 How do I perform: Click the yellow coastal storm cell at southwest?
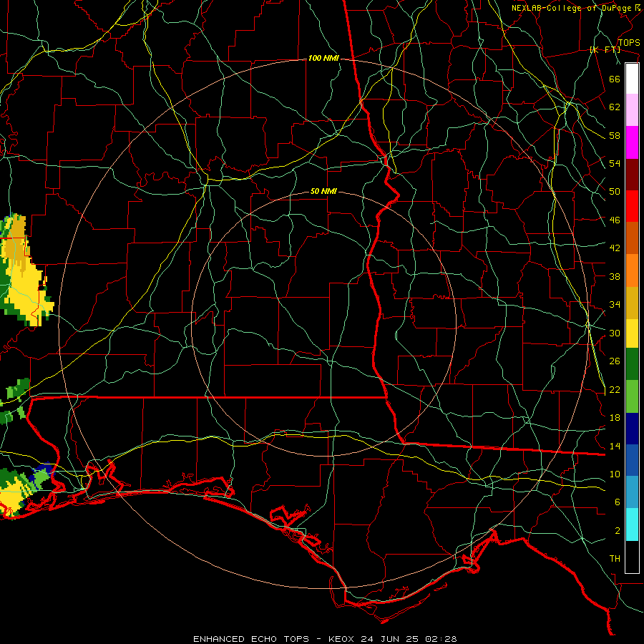(x=11, y=499)
